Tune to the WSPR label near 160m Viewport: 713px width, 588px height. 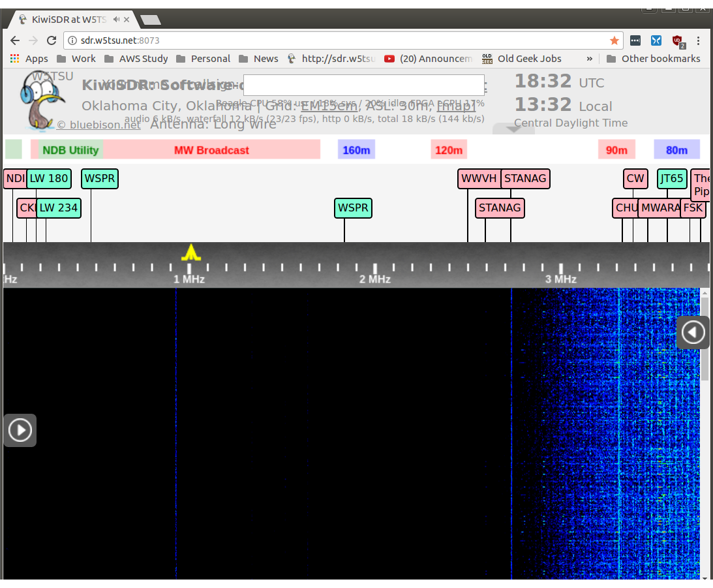point(353,208)
